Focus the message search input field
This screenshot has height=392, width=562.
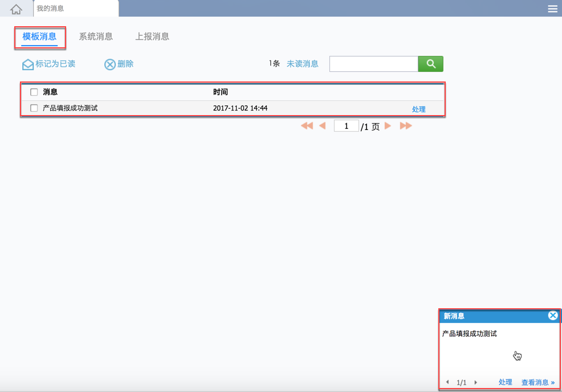tap(374, 64)
